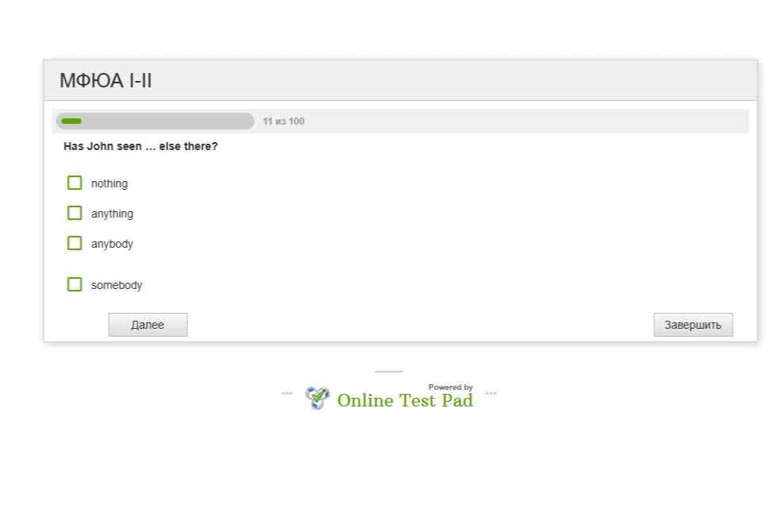Click the МФЮА I-II test title
This screenshot has height=532, width=774.
click(106, 80)
